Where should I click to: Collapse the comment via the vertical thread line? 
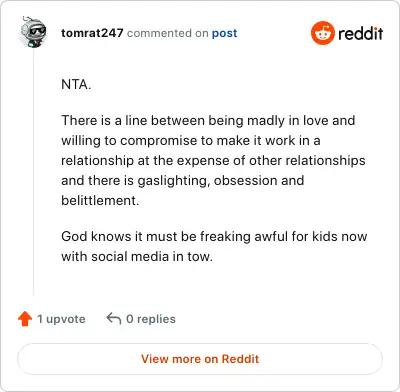34,172
